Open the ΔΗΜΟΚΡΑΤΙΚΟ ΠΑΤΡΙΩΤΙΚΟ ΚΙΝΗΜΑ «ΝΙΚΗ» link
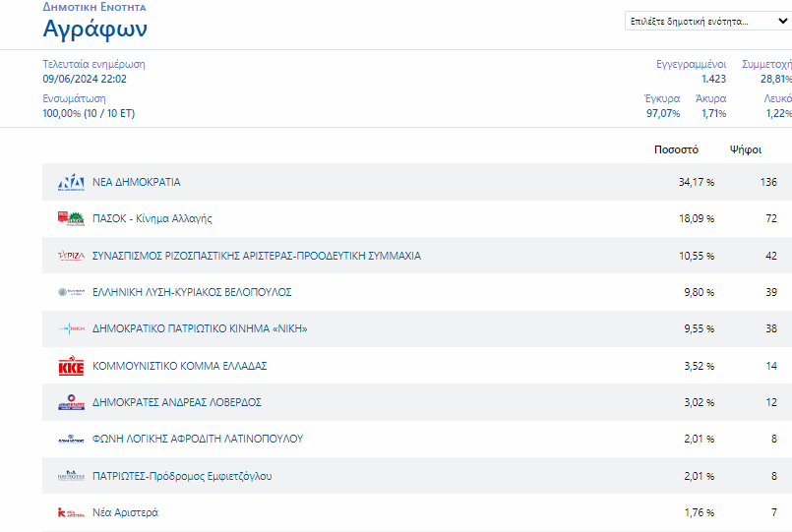This screenshot has height=532, width=792. (x=200, y=328)
